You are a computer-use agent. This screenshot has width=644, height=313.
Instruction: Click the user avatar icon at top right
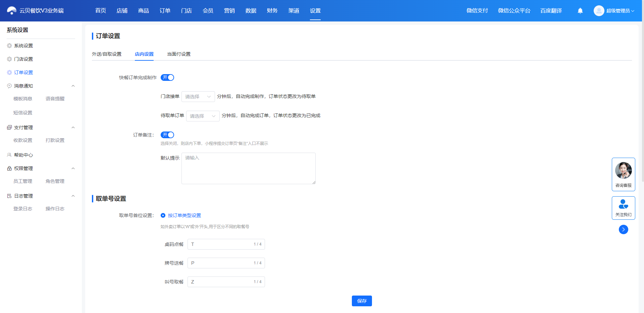[x=599, y=11]
